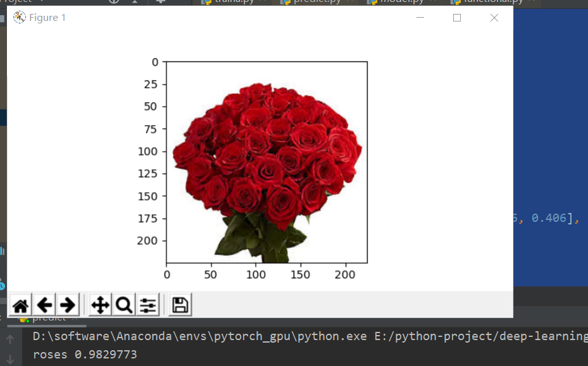
Task: Go back to previous plot view
Action: click(44, 305)
